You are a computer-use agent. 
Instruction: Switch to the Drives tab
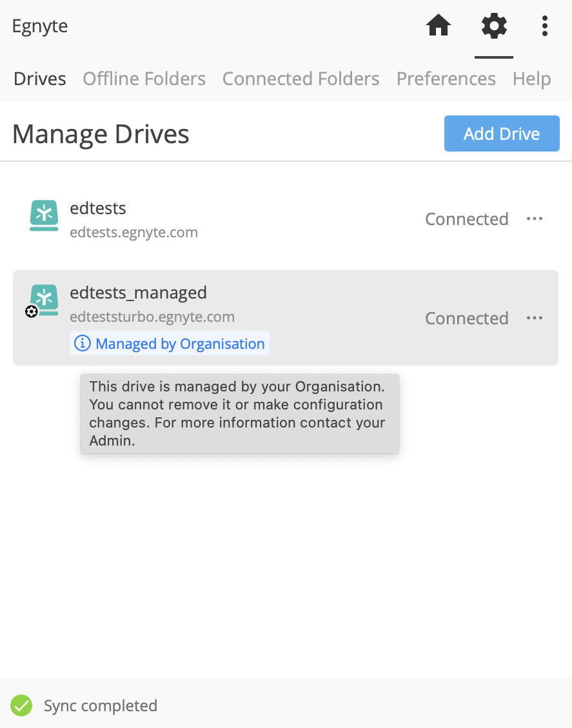(x=40, y=79)
